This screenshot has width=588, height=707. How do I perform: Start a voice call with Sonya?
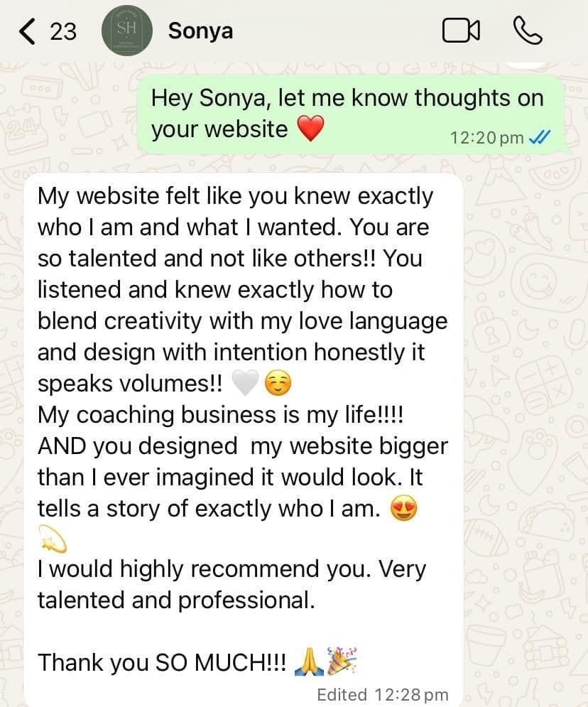tap(527, 31)
